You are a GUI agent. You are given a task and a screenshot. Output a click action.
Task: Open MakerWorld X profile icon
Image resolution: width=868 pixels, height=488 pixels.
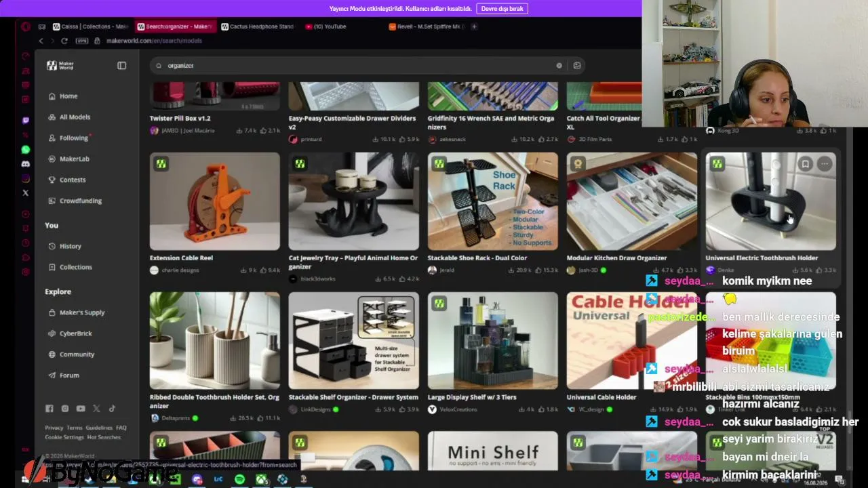coord(96,409)
